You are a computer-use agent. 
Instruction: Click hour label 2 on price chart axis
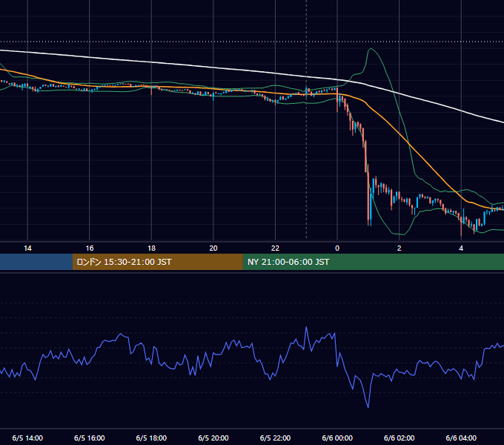[x=399, y=248]
